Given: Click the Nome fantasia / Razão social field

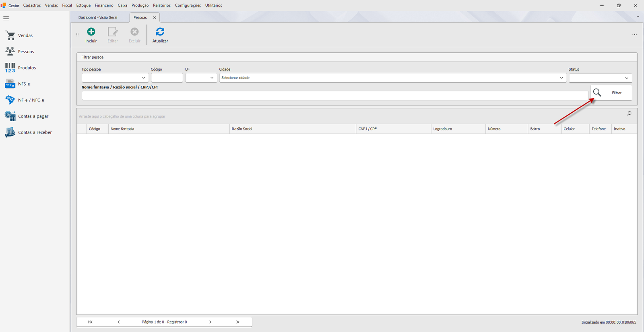Looking at the screenshot, I should click(x=335, y=95).
